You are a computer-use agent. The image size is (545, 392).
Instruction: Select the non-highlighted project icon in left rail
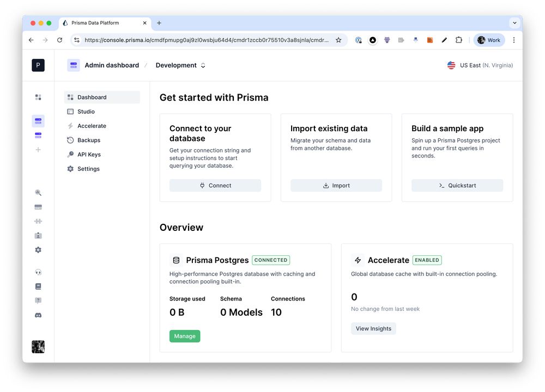pyautogui.click(x=38, y=136)
